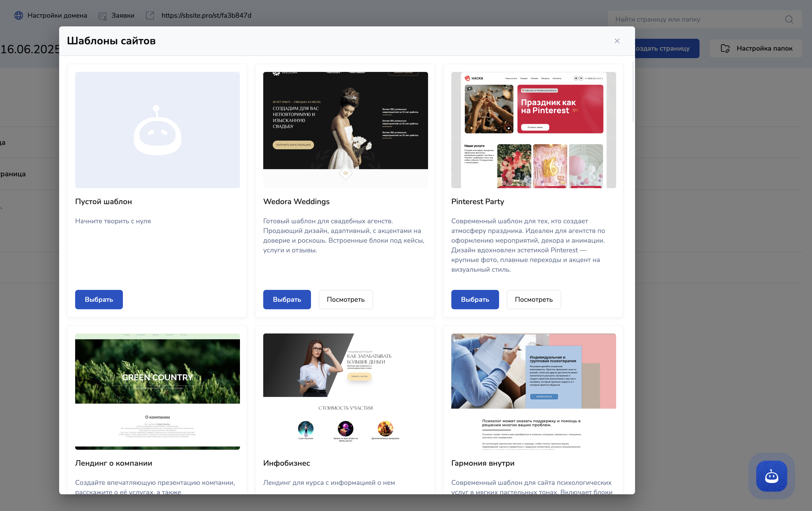Click the search magnifier icon
812x511 pixels.
click(x=789, y=19)
